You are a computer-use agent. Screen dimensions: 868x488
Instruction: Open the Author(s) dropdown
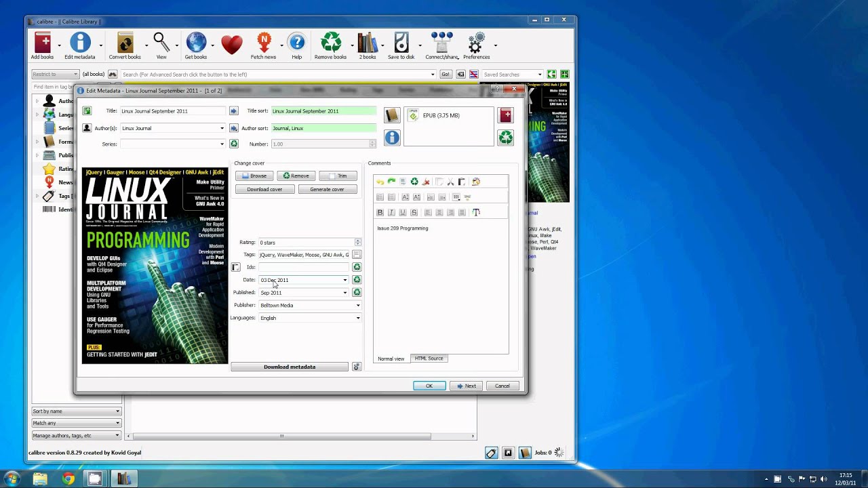coord(222,128)
